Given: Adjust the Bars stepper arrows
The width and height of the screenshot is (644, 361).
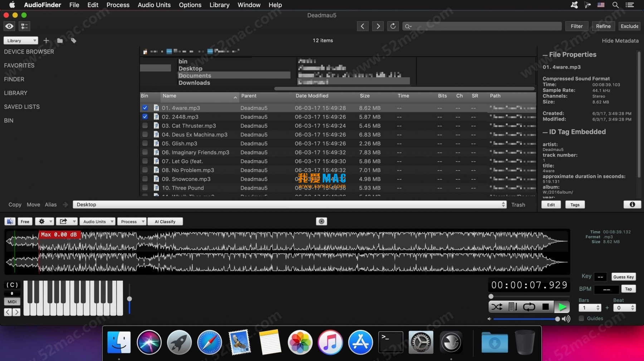Looking at the screenshot, I should point(598,308).
